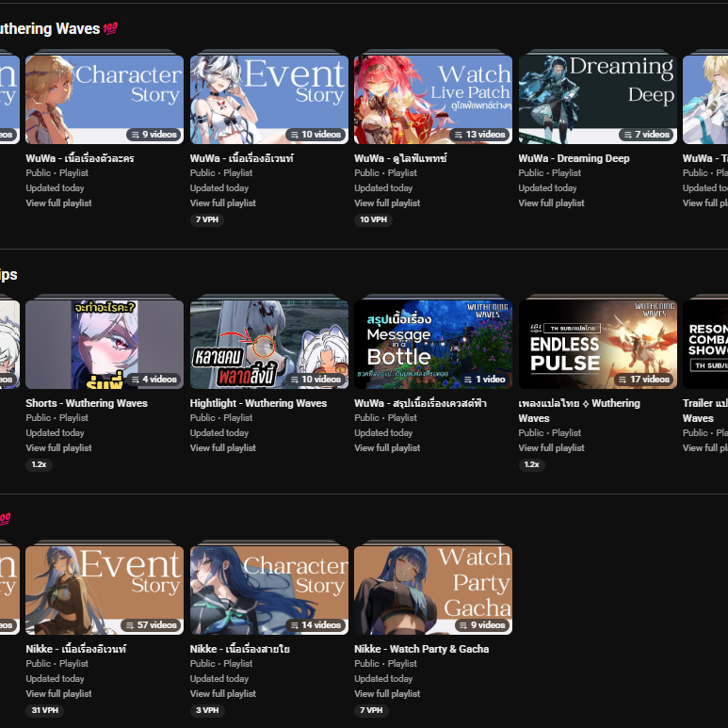Click the '10 videos' badge on Hightlight playlist
The width and height of the screenshot is (728, 728).
coord(315,380)
